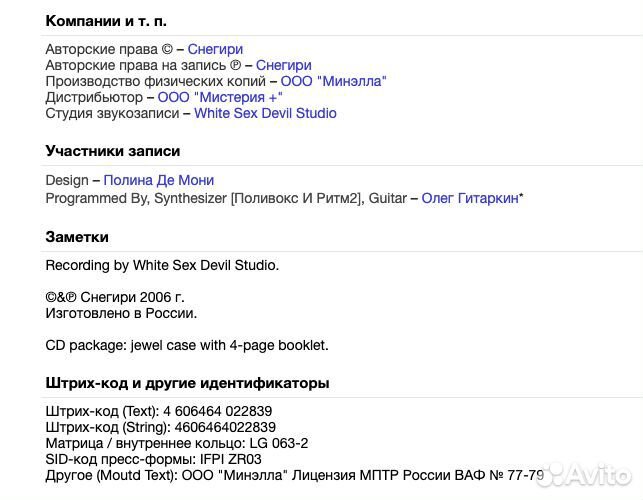Click the "Изготовлено в России" text
The width and height of the screenshot is (643, 500).
tap(121, 313)
